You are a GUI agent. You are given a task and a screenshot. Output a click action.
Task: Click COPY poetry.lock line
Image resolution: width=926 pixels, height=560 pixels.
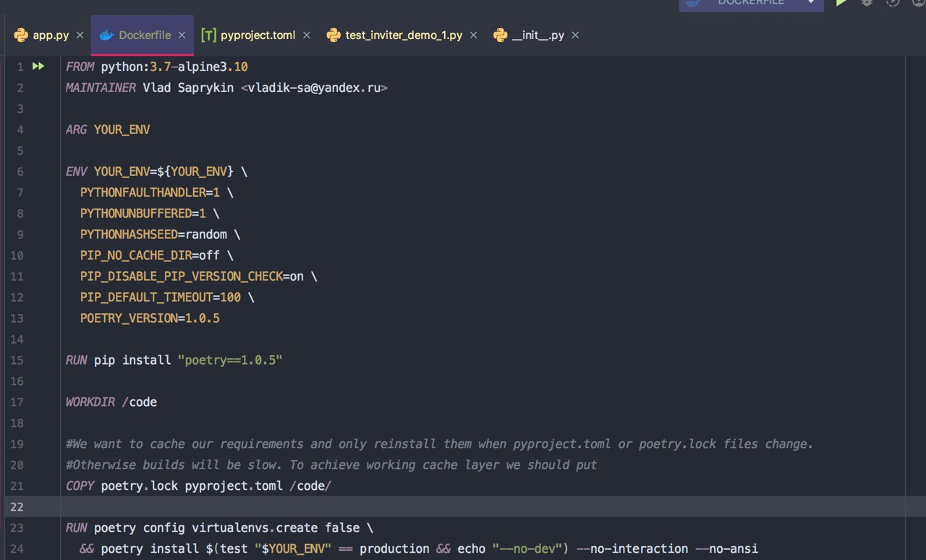pos(198,485)
